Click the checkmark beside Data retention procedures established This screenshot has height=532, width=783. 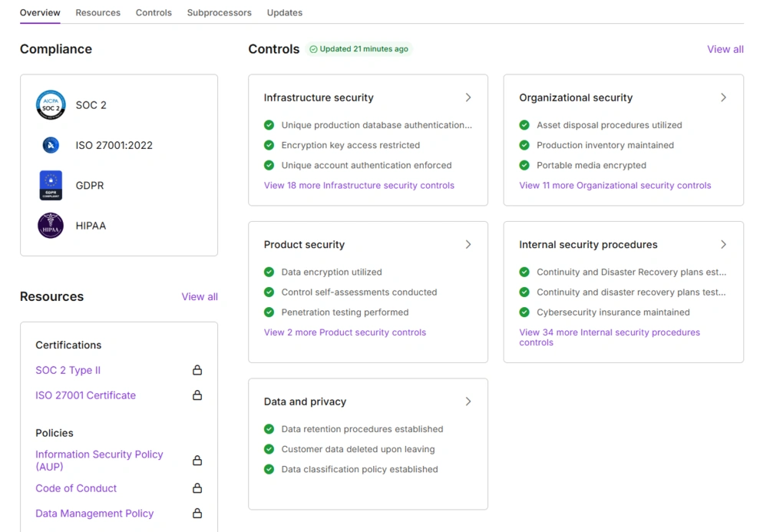(x=269, y=429)
